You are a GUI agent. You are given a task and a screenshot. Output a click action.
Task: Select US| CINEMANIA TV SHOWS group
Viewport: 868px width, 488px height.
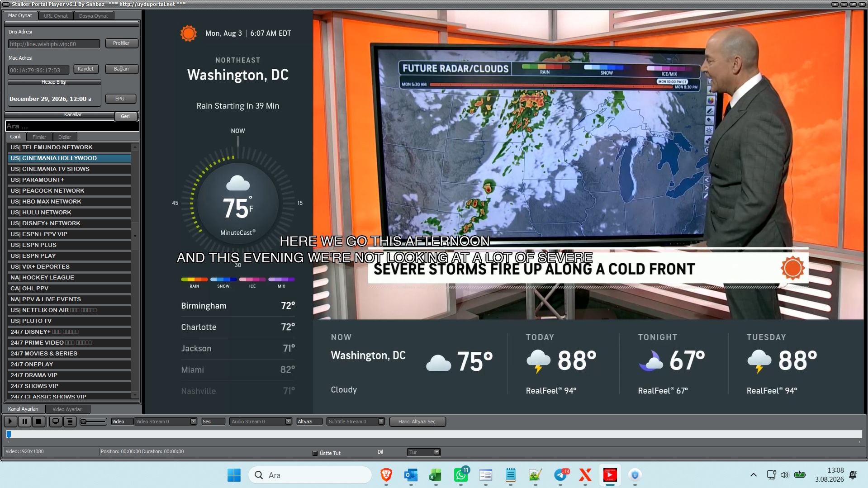(x=70, y=169)
